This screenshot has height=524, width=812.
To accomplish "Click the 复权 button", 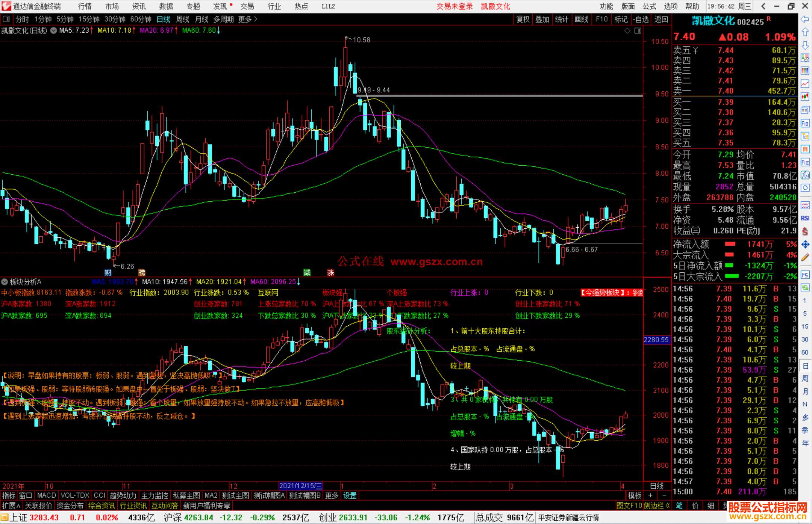I will [523, 19].
